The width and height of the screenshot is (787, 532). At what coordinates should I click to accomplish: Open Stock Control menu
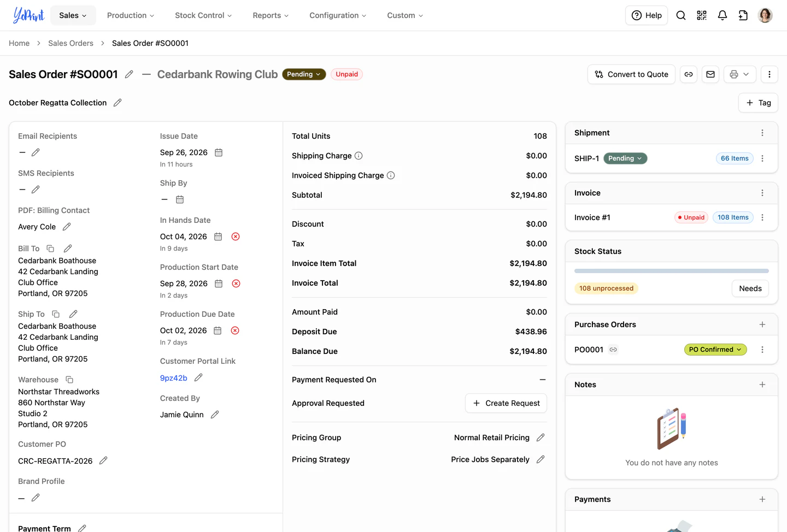(x=203, y=15)
